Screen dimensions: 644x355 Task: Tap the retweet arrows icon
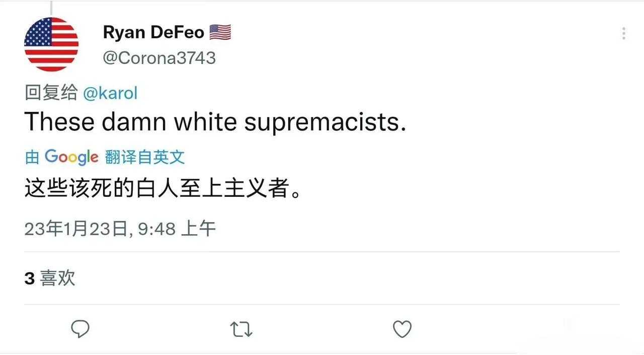[241, 330]
